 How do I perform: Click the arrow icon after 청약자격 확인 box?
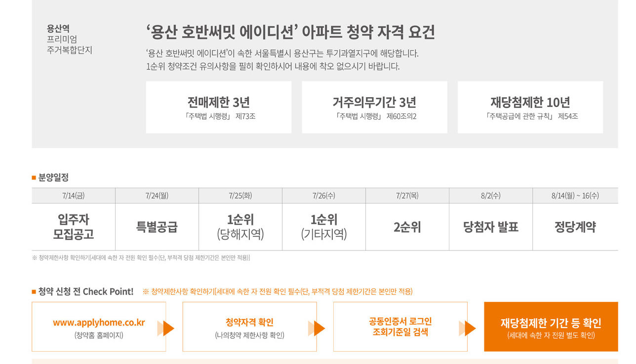pyautogui.click(x=317, y=328)
